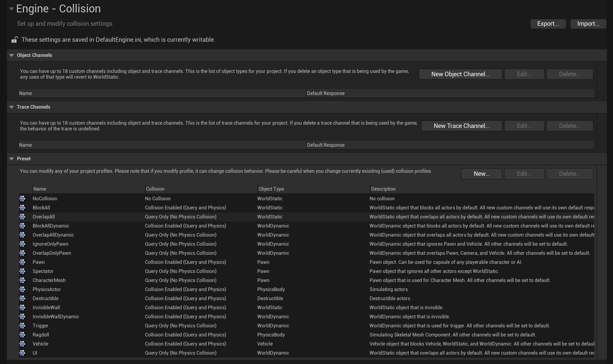
Task: Click the gear icon beside Ragdoll preset
Action: (22, 335)
